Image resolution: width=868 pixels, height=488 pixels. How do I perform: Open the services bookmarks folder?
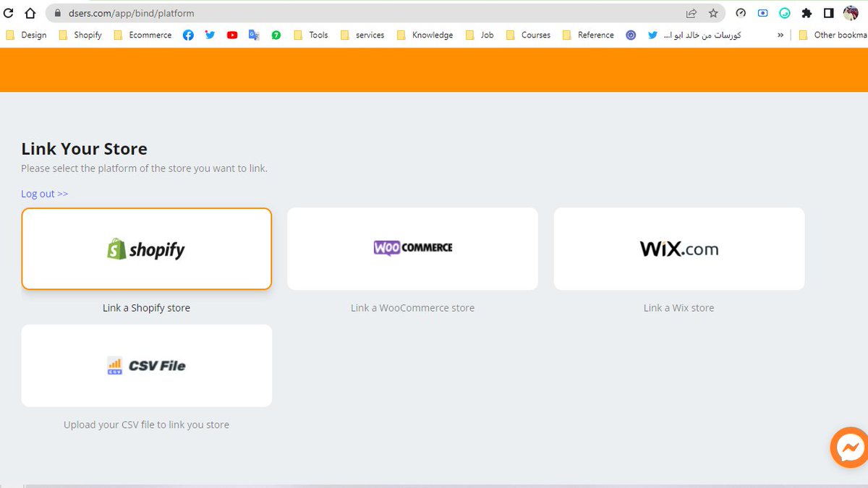362,35
